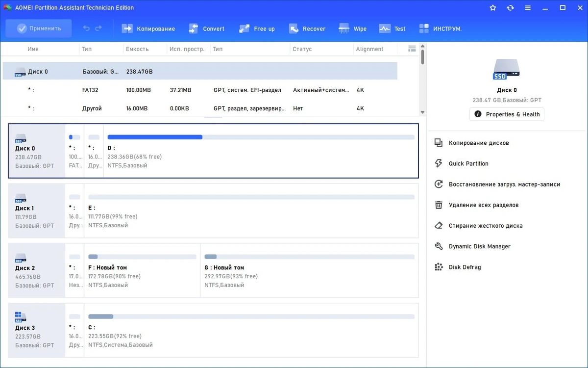Click Копирование дисков option
588x368 pixels.
click(479, 143)
